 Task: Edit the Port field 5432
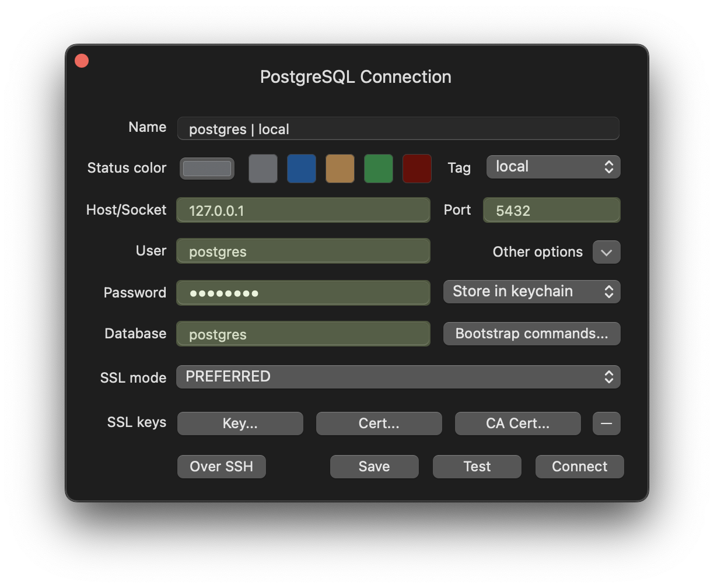(x=552, y=210)
